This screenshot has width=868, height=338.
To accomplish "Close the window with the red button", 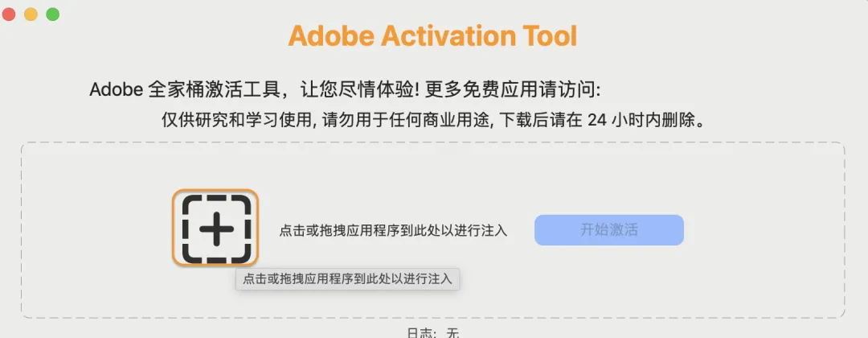I will point(9,14).
